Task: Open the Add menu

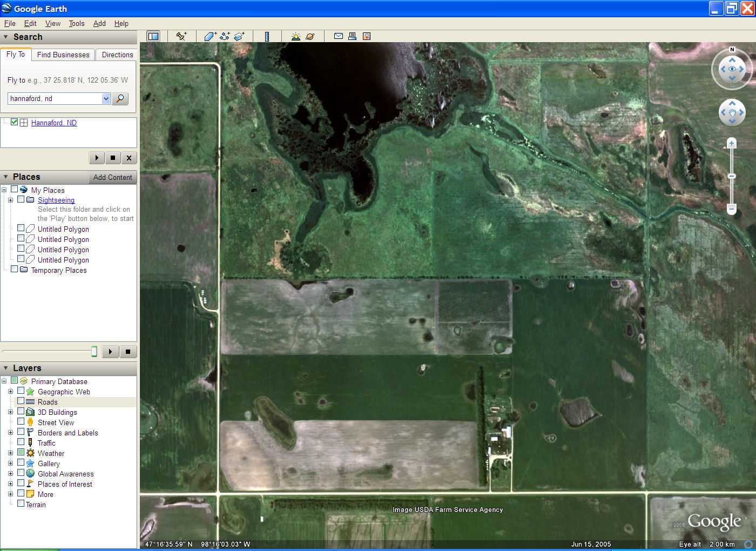Action: (x=99, y=23)
